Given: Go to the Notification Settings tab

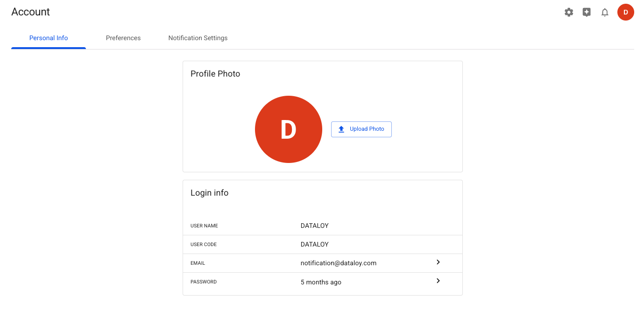Looking at the screenshot, I should click(x=198, y=38).
